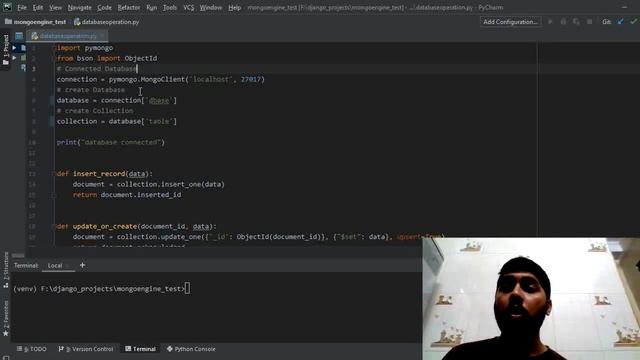The width and height of the screenshot is (640, 360).
Task: Open the Terminal tool window tab
Action: [x=140, y=349]
